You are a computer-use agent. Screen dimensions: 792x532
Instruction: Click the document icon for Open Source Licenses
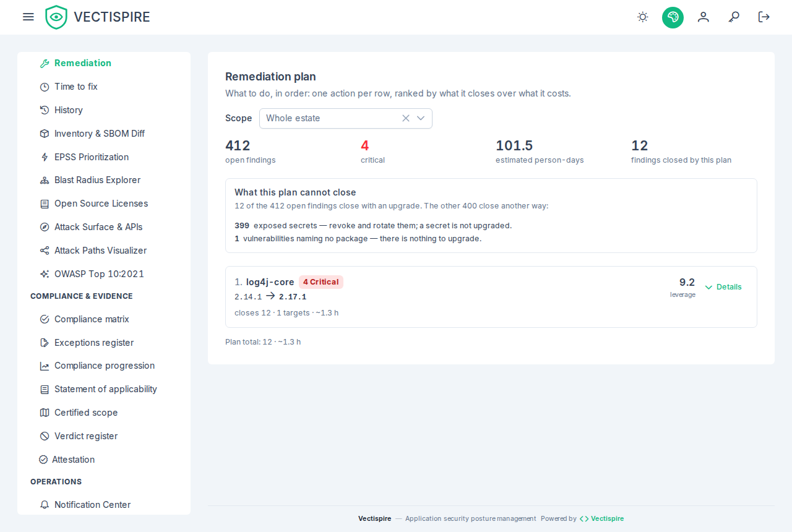click(45, 204)
